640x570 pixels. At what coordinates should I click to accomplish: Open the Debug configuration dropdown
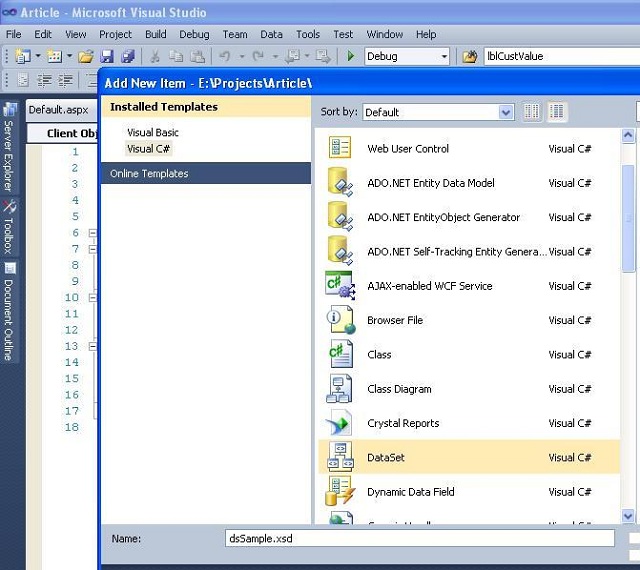point(408,57)
